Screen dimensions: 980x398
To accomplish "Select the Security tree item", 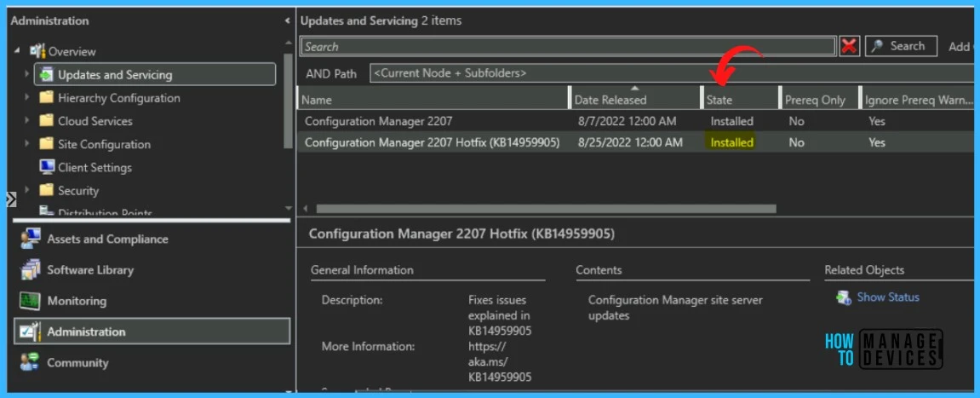I will [78, 190].
